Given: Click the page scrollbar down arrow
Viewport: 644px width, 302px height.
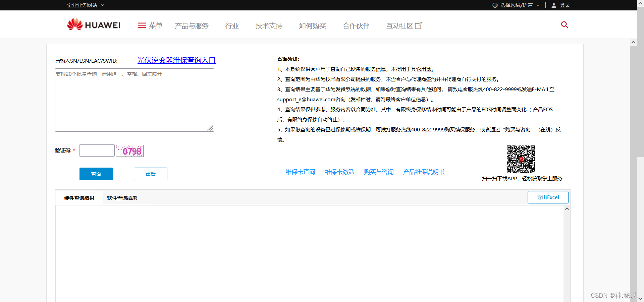Looking at the screenshot, I should tap(640, 298).
